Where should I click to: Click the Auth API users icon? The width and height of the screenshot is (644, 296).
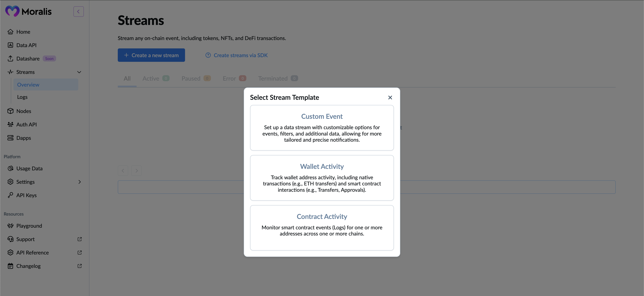(10, 124)
